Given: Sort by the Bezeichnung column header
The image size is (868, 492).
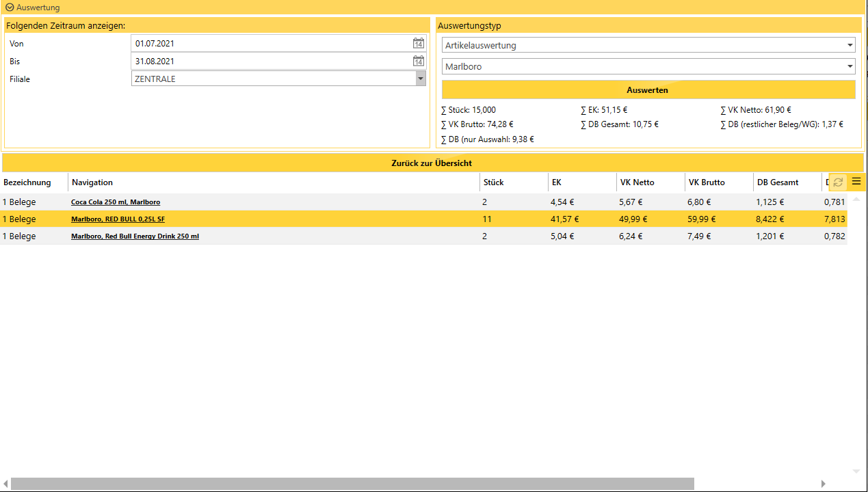Looking at the screenshot, I should point(34,182).
